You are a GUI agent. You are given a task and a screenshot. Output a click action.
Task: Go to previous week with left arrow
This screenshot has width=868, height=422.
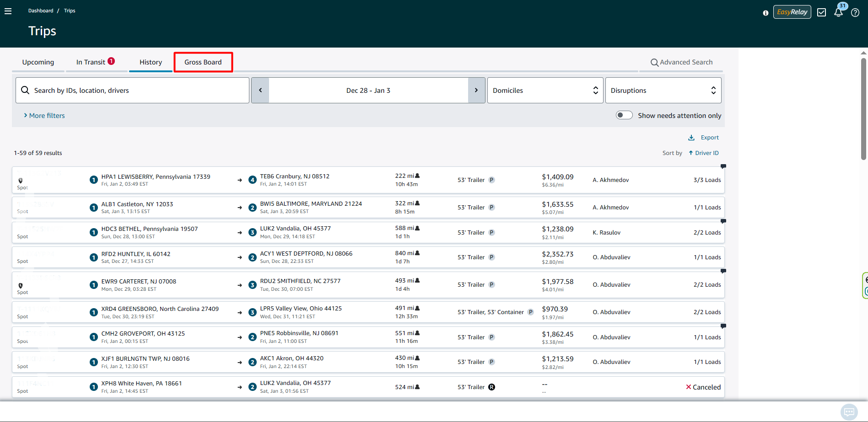pos(260,90)
